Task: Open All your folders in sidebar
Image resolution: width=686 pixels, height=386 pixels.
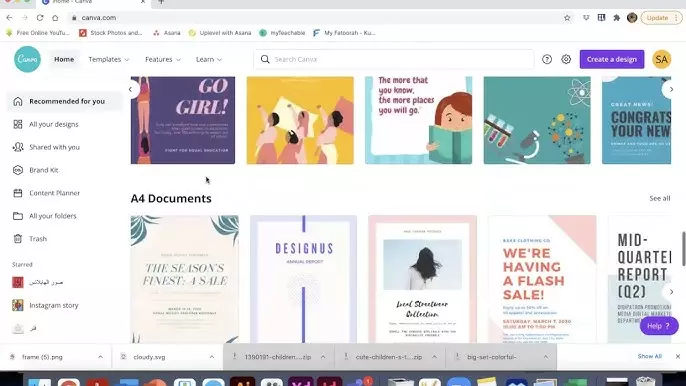Action: [64, 216]
